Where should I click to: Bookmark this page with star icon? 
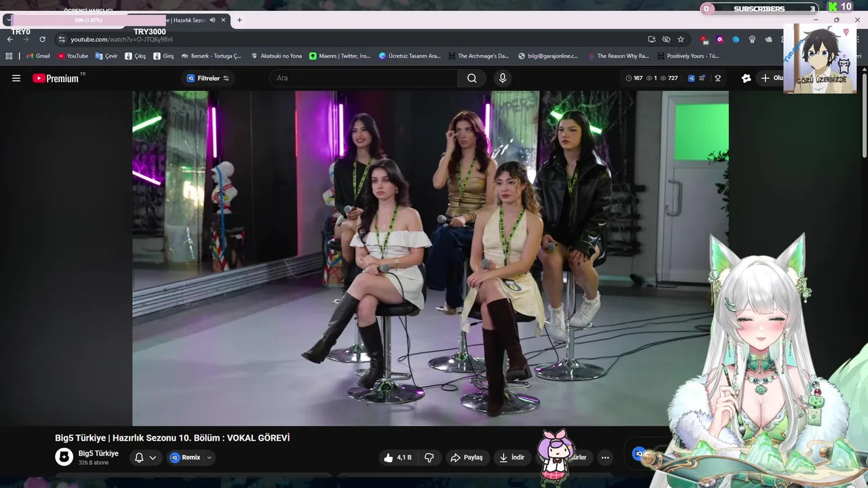point(681,39)
